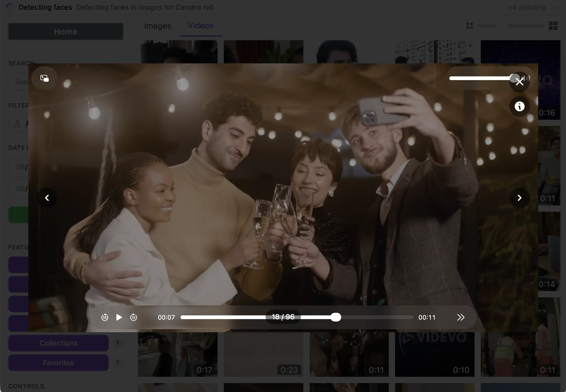The image size is (566, 392).
Task: Click the thumbnail size slider
Action: click(x=511, y=26)
